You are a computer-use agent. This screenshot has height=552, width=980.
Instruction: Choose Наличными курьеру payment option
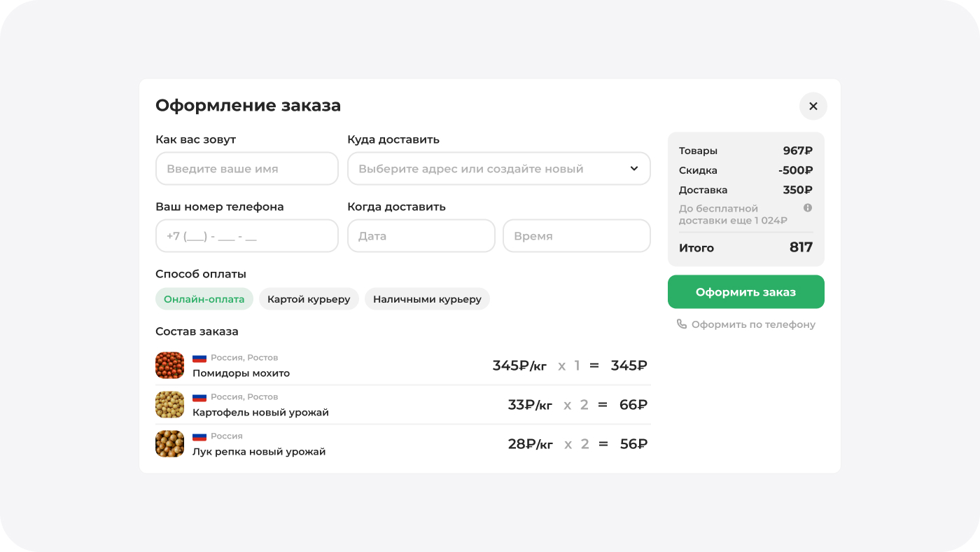pos(427,299)
